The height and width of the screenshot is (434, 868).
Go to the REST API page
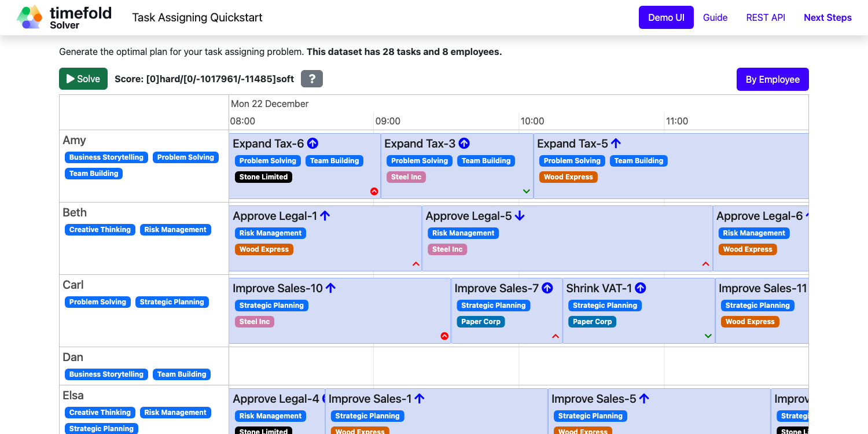766,17
